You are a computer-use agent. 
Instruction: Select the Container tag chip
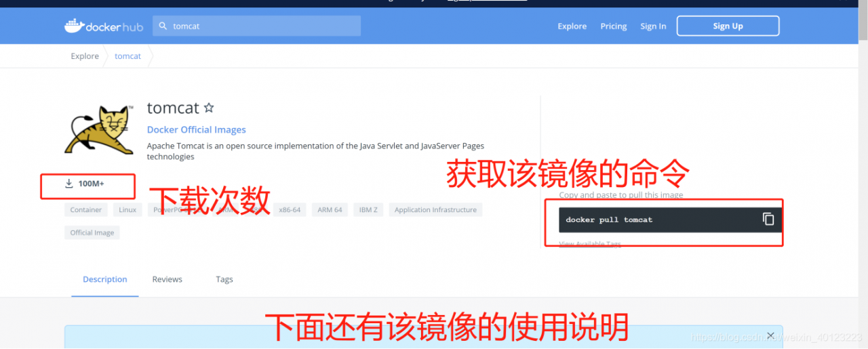tap(86, 210)
